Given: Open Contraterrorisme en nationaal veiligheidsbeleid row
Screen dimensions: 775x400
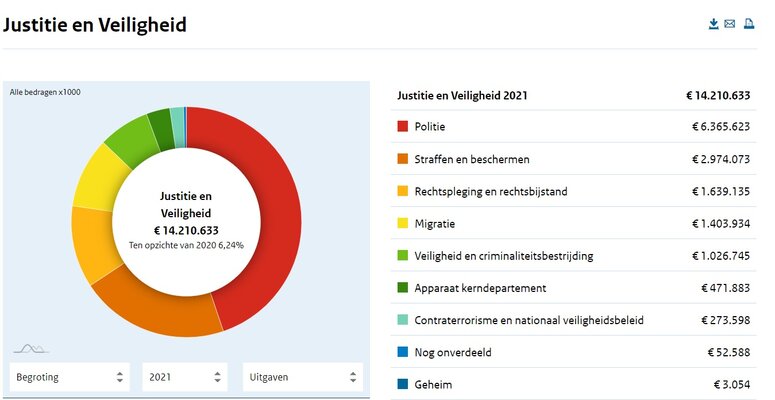Looking at the screenshot, I should (573, 319).
